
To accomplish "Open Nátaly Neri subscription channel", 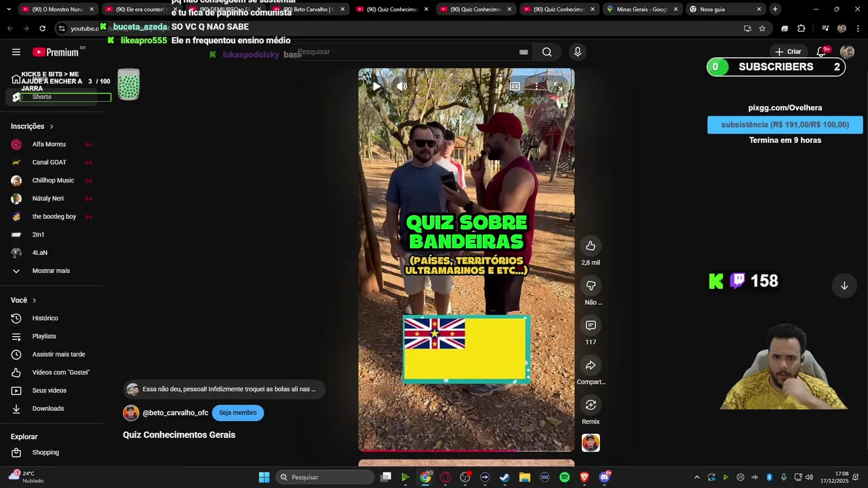I will pos(47,199).
